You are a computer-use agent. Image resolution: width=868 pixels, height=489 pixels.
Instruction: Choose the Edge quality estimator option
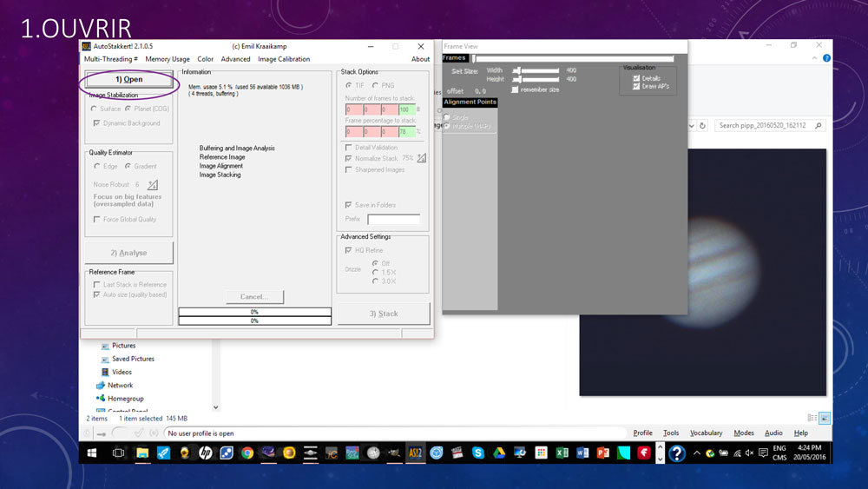tap(97, 166)
